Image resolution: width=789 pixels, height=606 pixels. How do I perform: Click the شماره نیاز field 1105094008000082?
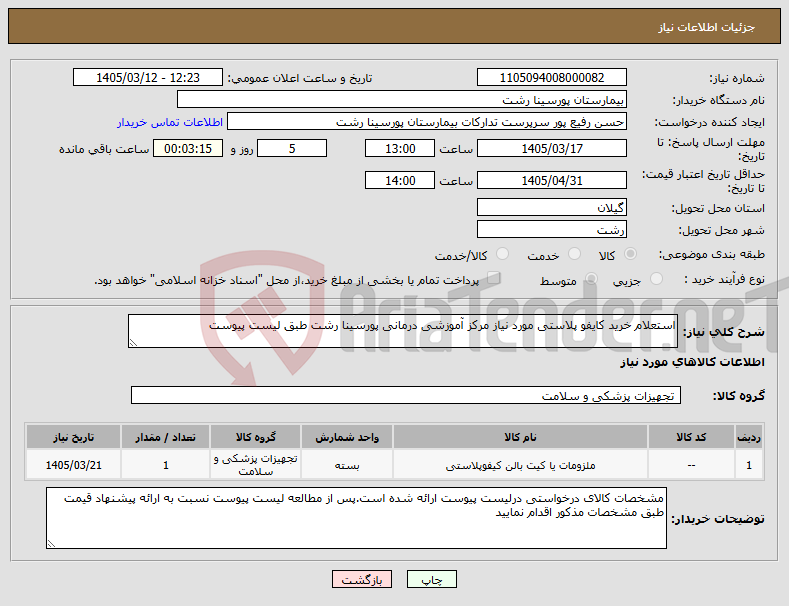[x=551, y=78]
